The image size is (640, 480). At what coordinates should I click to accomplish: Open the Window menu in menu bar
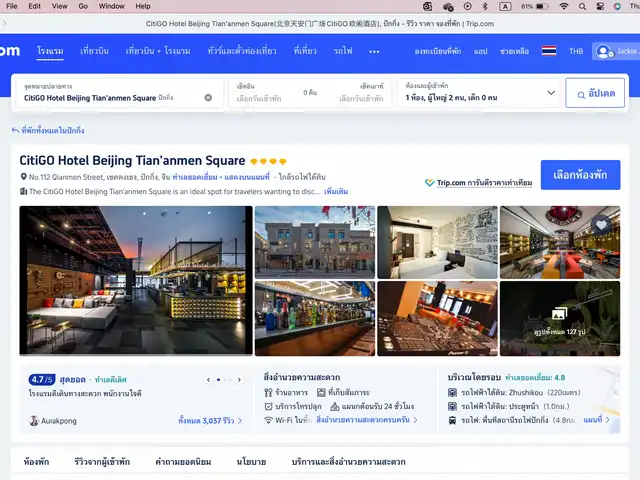(x=112, y=6)
